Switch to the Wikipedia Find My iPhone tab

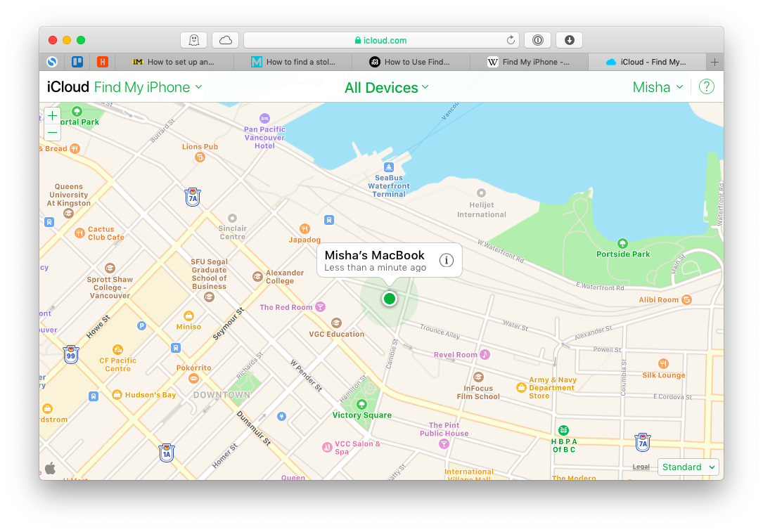(529, 62)
